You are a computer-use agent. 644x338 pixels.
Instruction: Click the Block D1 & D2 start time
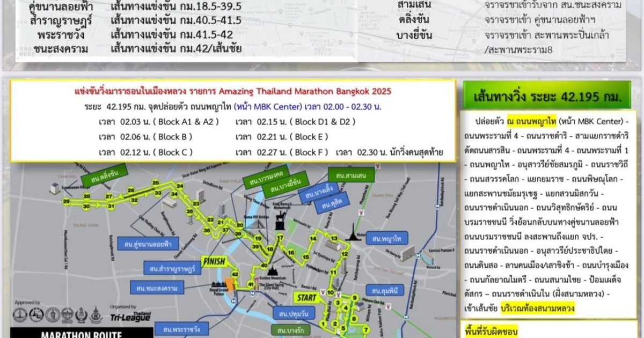pyautogui.click(x=296, y=121)
